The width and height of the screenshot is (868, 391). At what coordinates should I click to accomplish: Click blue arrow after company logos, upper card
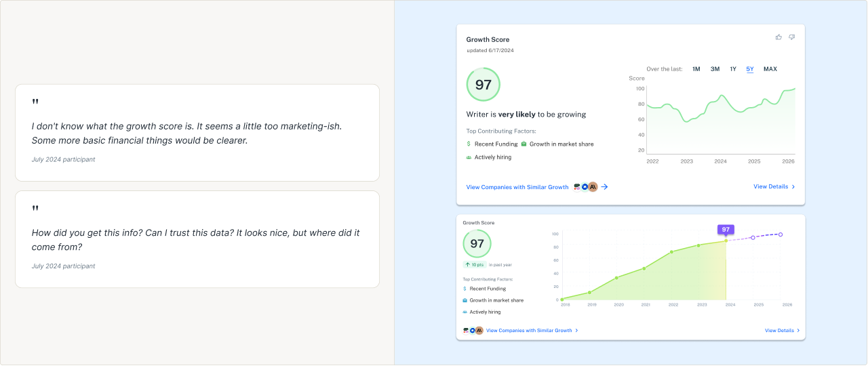click(x=604, y=187)
